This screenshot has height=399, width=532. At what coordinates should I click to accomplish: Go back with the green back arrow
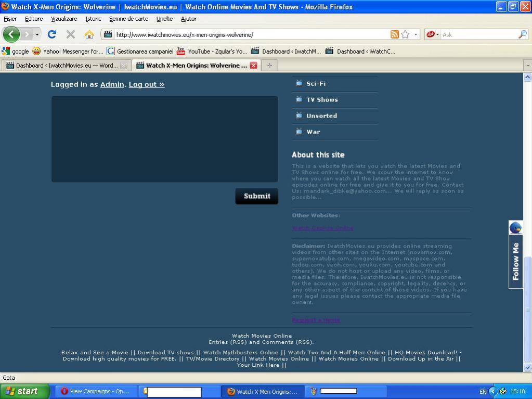point(11,34)
